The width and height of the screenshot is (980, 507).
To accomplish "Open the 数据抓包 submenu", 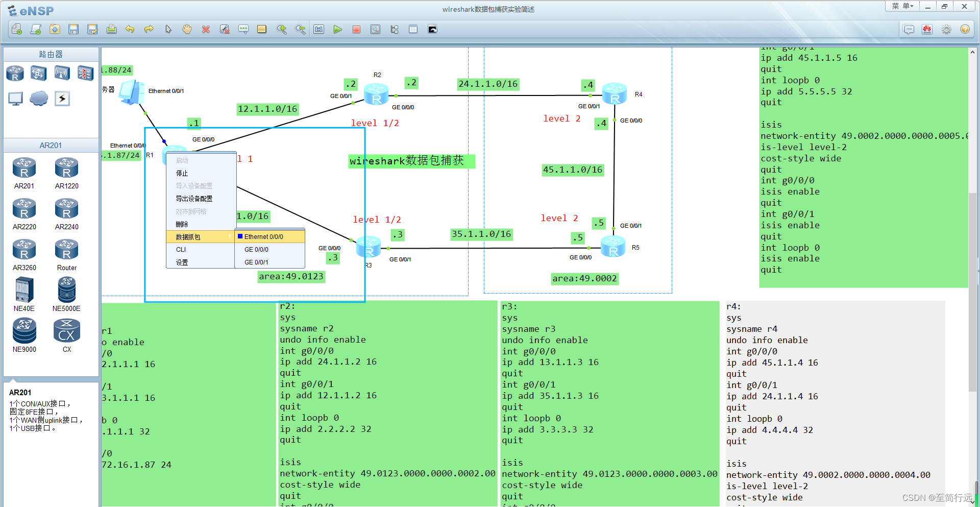I will (201, 237).
